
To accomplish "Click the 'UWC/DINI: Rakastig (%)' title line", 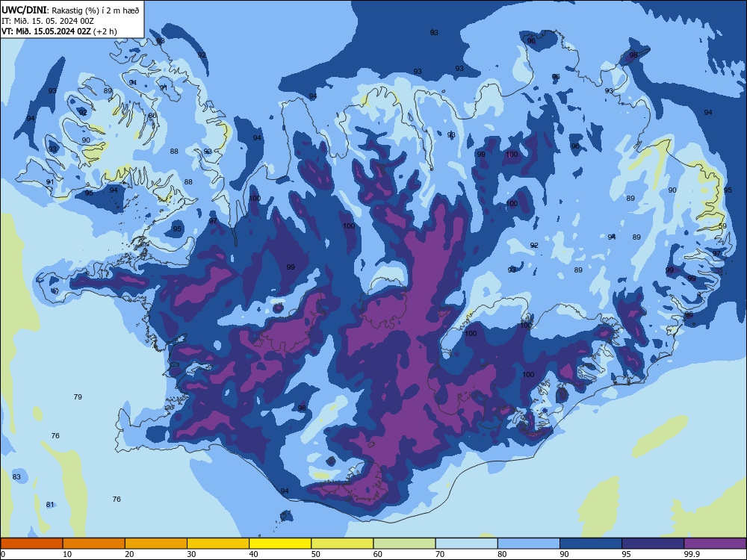I will click(71, 10).
